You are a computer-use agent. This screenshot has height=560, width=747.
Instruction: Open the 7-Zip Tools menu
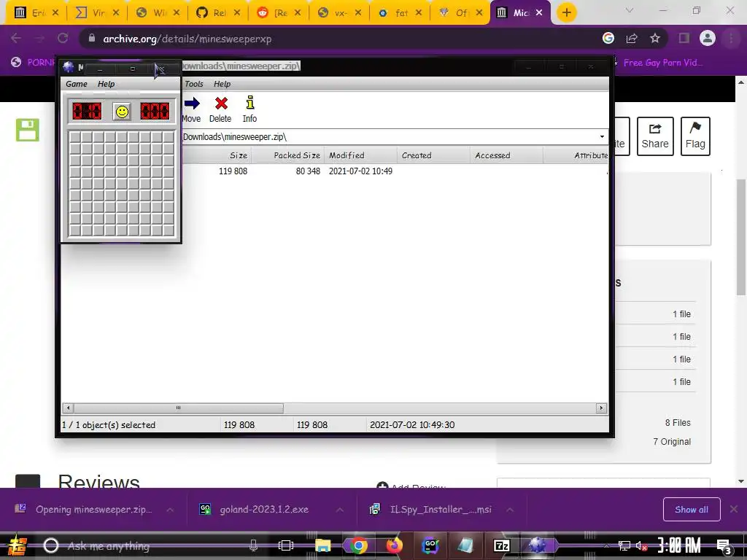[194, 84]
